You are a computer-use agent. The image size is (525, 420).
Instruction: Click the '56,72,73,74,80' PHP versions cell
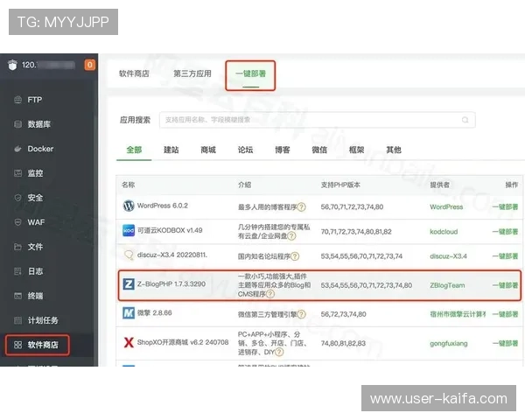pos(343,314)
